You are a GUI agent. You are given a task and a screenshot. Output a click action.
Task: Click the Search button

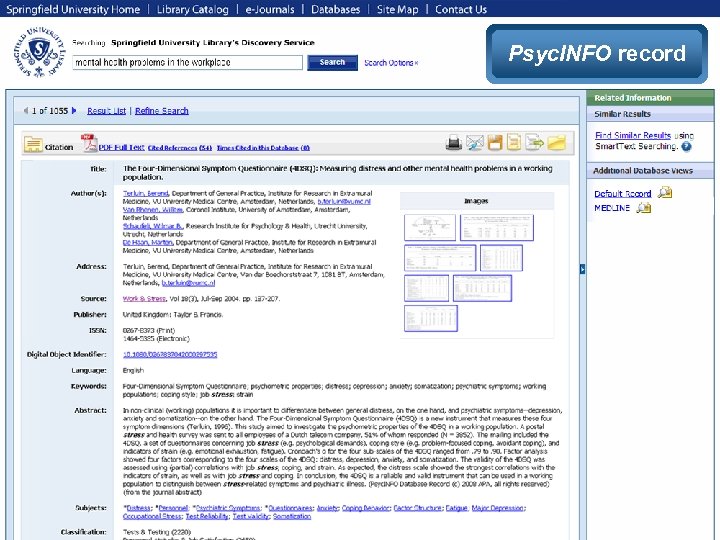(x=332, y=62)
